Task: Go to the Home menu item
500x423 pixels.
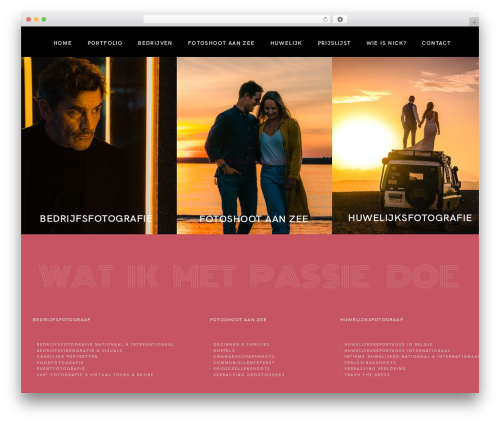Action: point(63,43)
